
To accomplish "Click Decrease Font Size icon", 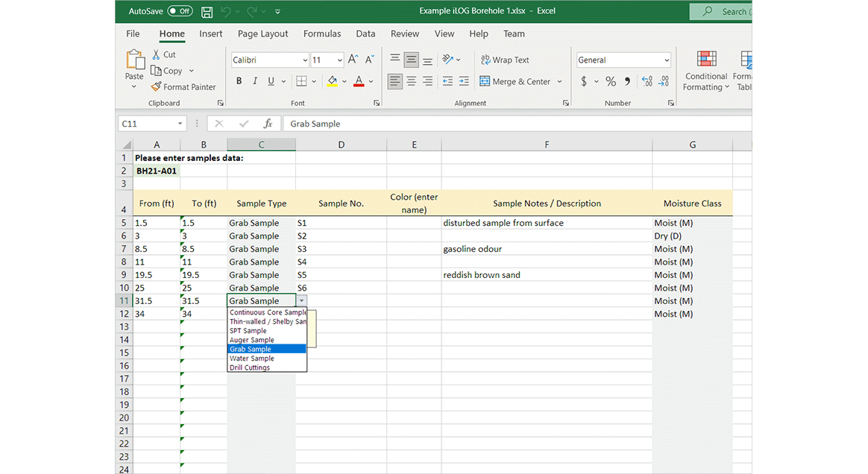I will (370, 59).
